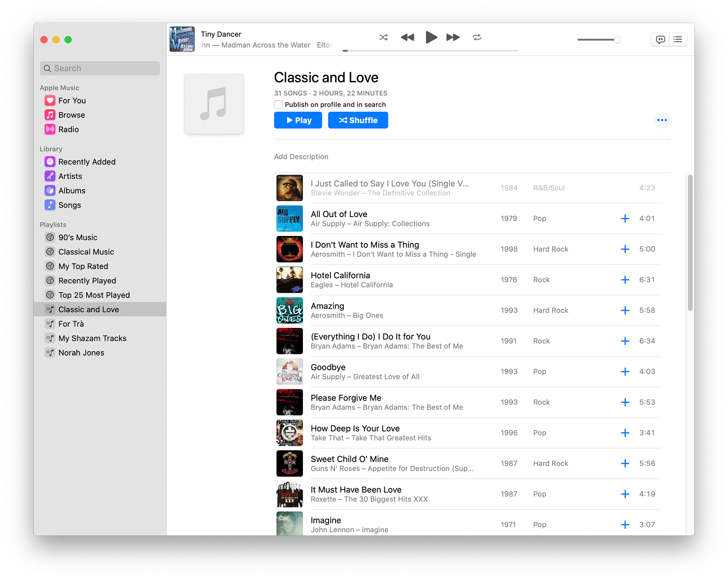Select the song title Sweet Child O' Mine
Image resolution: width=728 pixels, height=580 pixels.
point(349,459)
